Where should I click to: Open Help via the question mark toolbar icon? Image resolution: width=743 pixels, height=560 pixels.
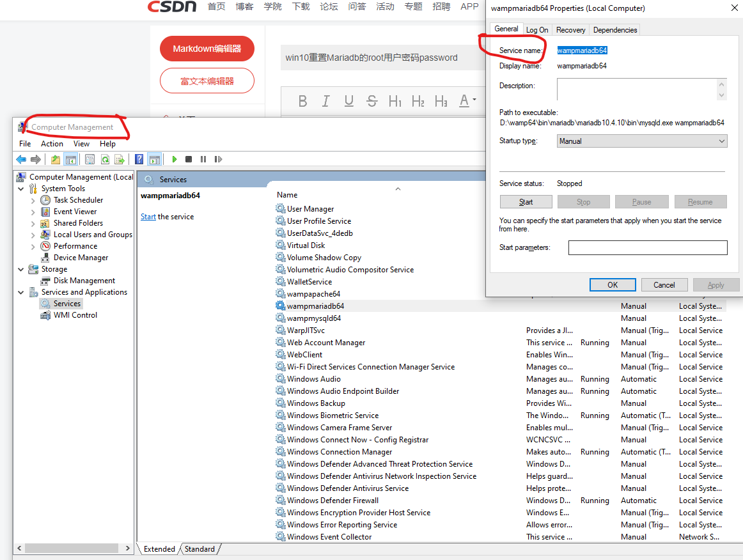(x=140, y=159)
